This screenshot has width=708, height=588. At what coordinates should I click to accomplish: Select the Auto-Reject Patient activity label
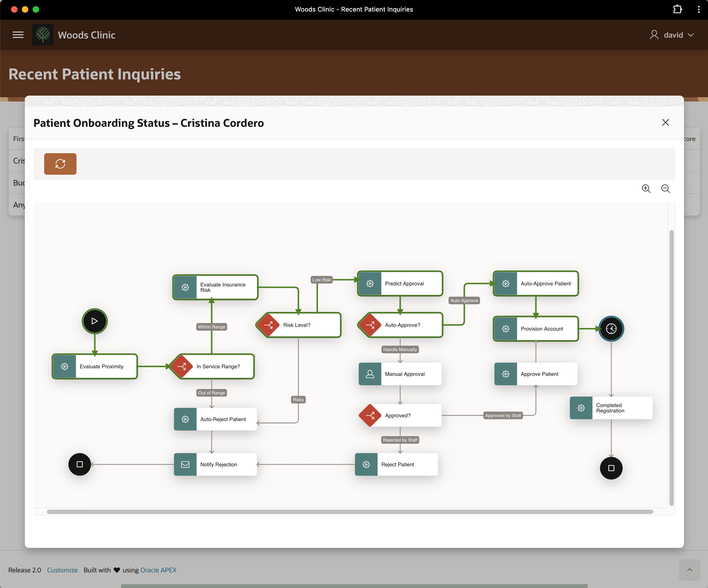(223, 419)
